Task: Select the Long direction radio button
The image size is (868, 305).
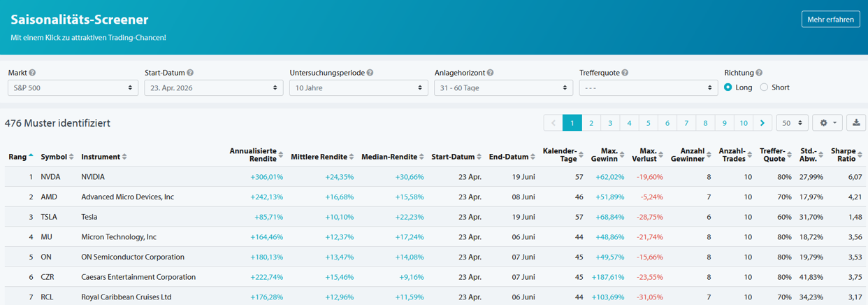Action: 728,87
